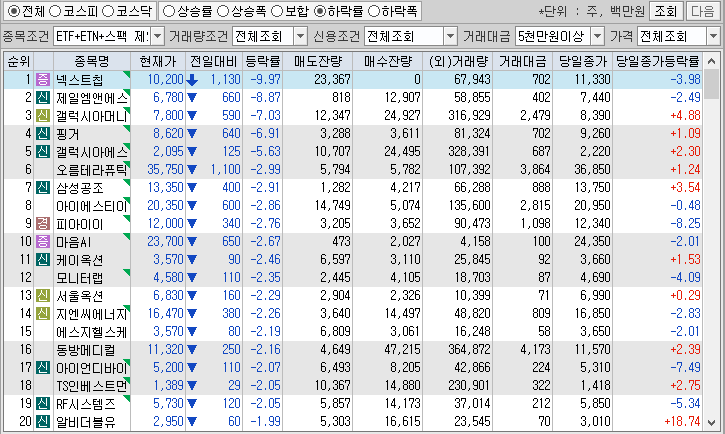The width and height of the screenshot is (725, 434).
Task: Click the 신 badge beside 갤럭시아머니
Action: 43,116
